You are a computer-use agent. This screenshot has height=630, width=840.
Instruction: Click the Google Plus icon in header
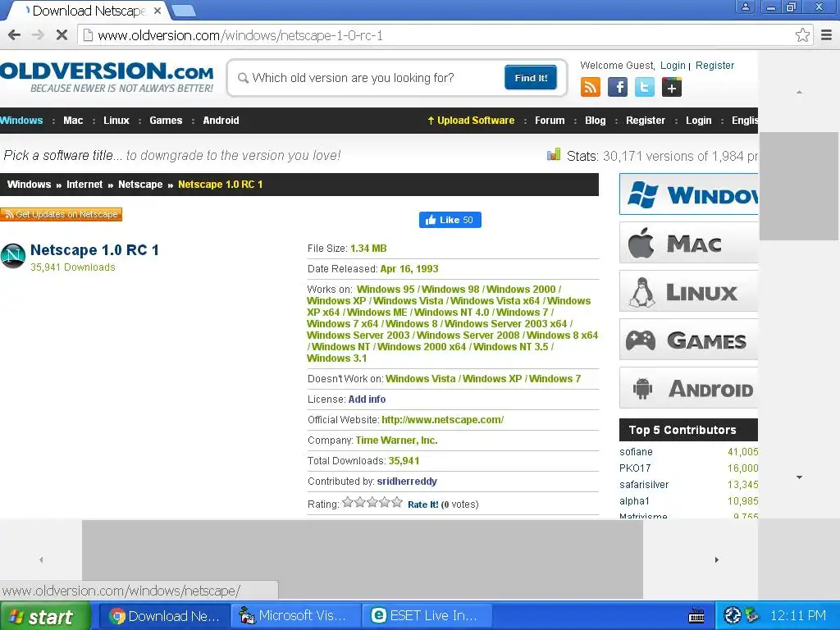coord(672,87)
